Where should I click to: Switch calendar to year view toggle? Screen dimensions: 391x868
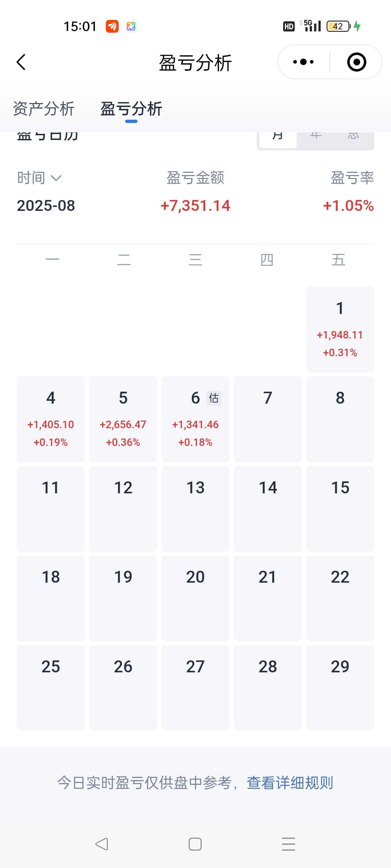(316, 137)
